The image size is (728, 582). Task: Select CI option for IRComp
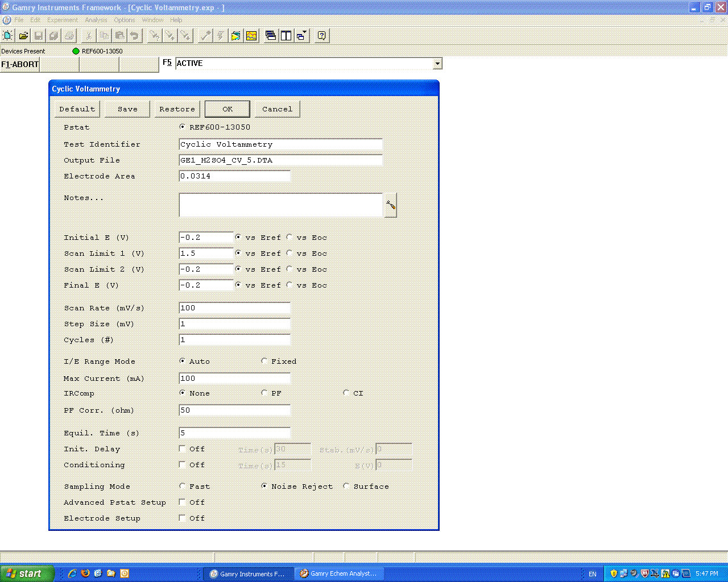[346, 393]
